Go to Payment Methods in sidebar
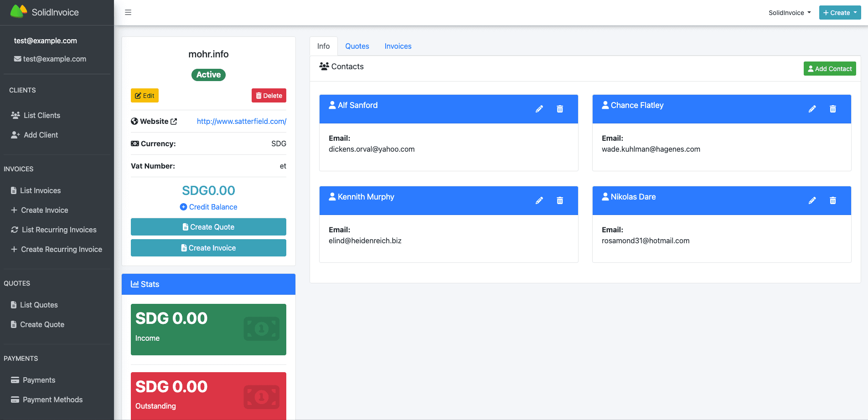 click(x=52, y=400)
